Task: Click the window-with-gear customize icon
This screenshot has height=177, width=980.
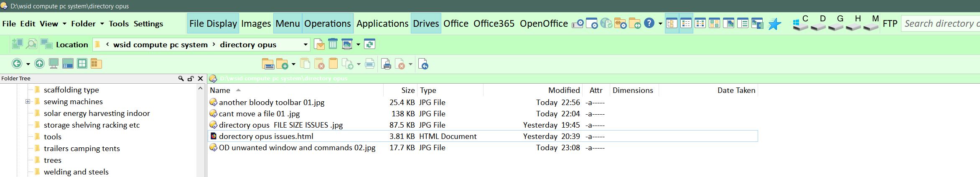Action: 592,23
